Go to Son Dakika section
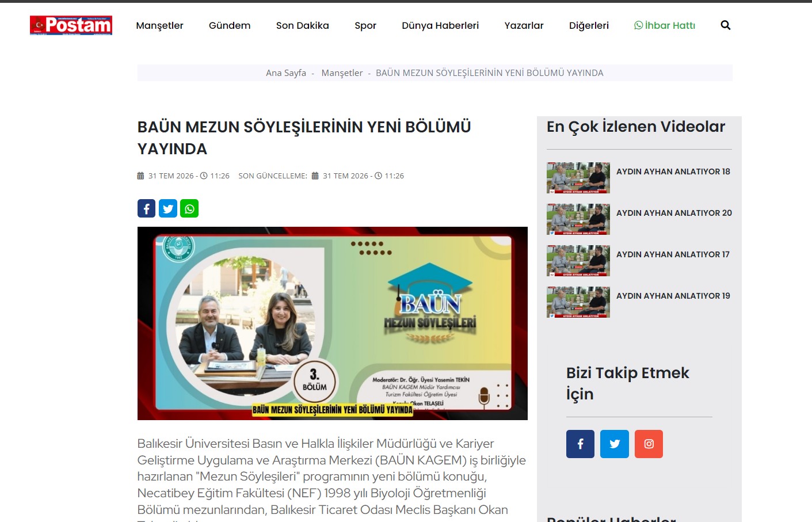Screen dimensions: 812x522 point(303,25)
